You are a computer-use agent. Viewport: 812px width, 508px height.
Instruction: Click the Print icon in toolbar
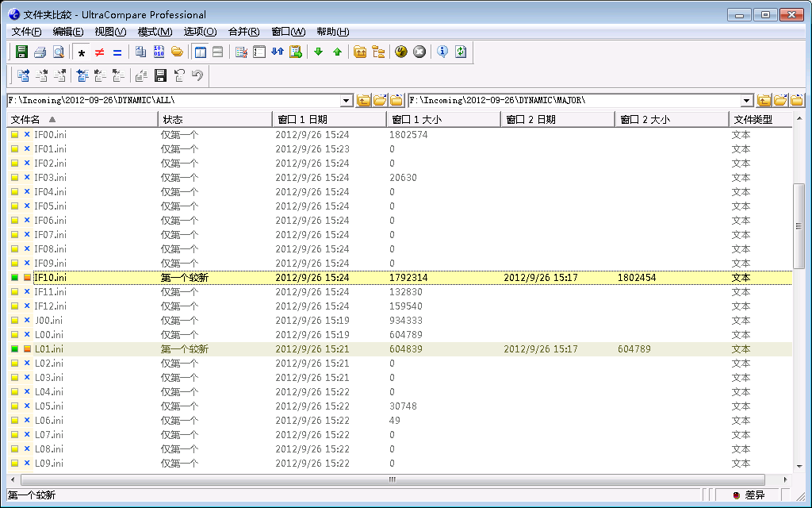click(40, 52)
